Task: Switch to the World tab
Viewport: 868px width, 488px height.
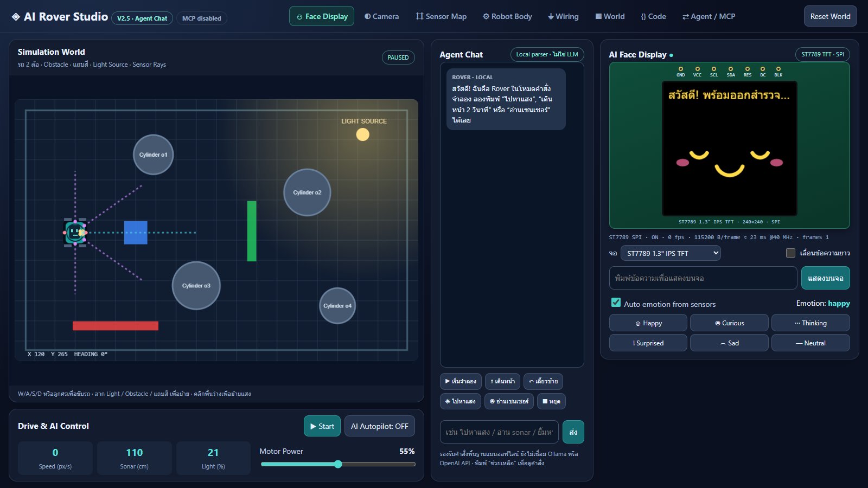Action: click(610, 16)
